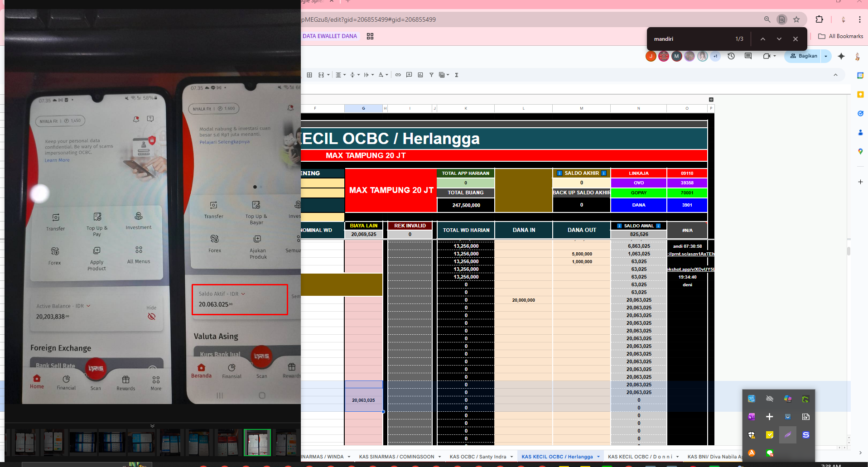868x467 pixels.
Task: Insert a comment from toolbar
Action: click(x=409, y=75)
